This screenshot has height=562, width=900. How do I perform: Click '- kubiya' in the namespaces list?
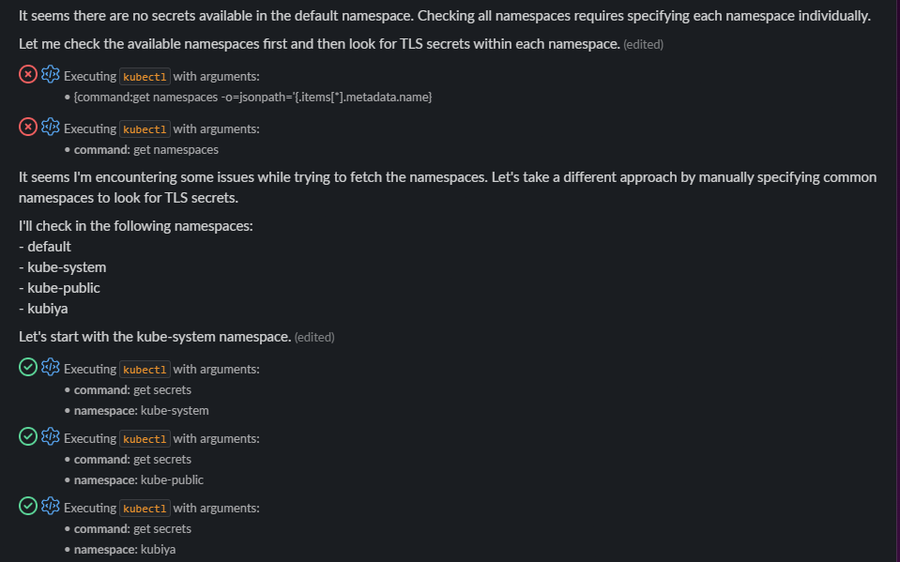(44, 308)
